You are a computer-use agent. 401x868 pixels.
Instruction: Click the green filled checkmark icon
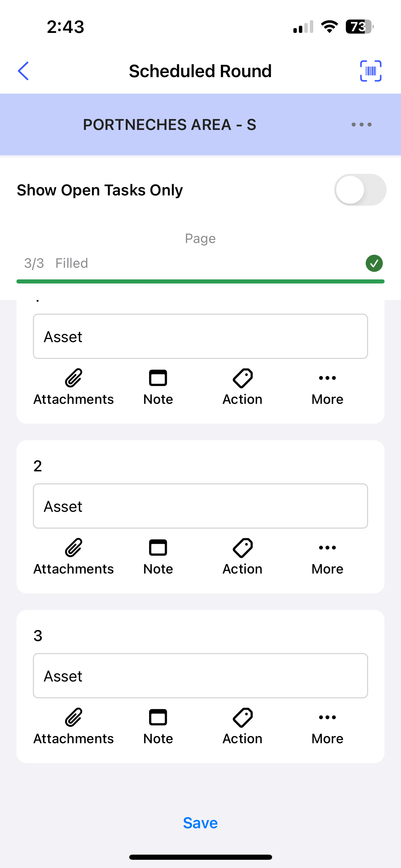374,263
